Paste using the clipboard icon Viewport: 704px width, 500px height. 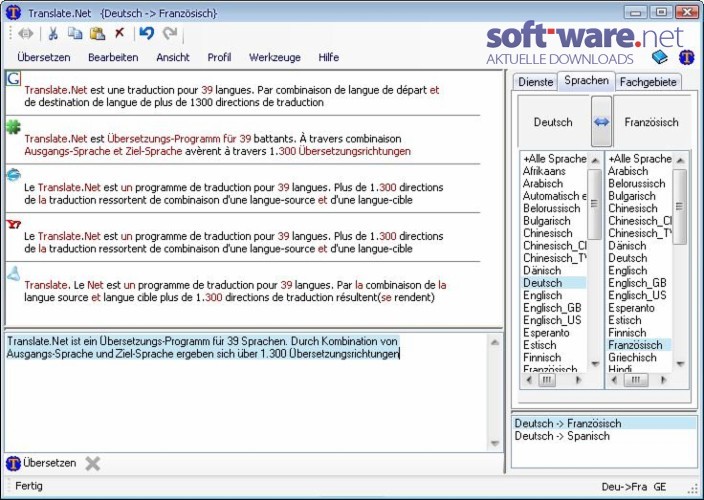[x=97, y=34]
